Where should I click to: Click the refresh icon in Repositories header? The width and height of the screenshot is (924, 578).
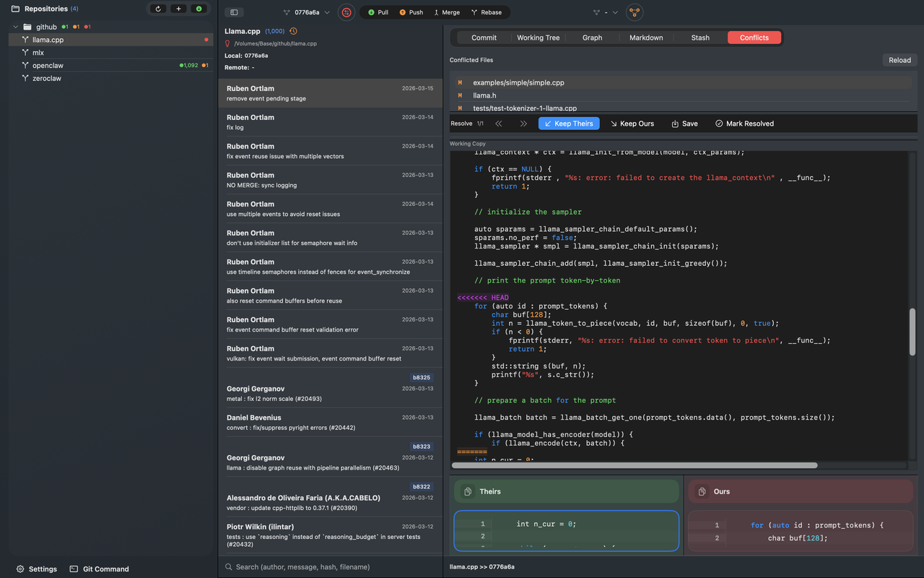tap(158, 9)
